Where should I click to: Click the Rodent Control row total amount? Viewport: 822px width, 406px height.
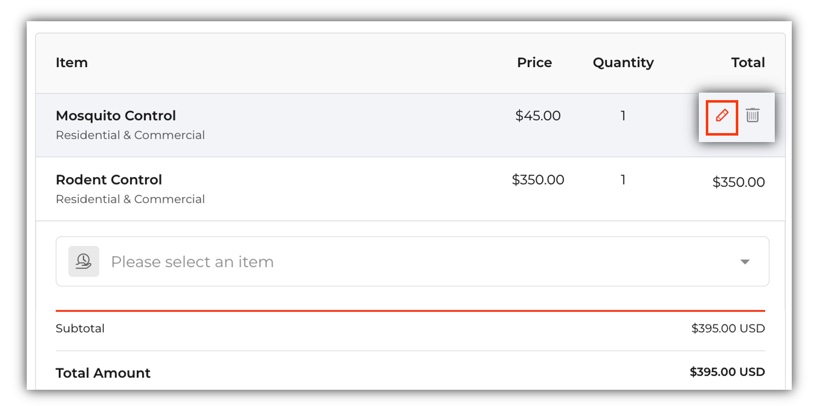tap(739, 182)
